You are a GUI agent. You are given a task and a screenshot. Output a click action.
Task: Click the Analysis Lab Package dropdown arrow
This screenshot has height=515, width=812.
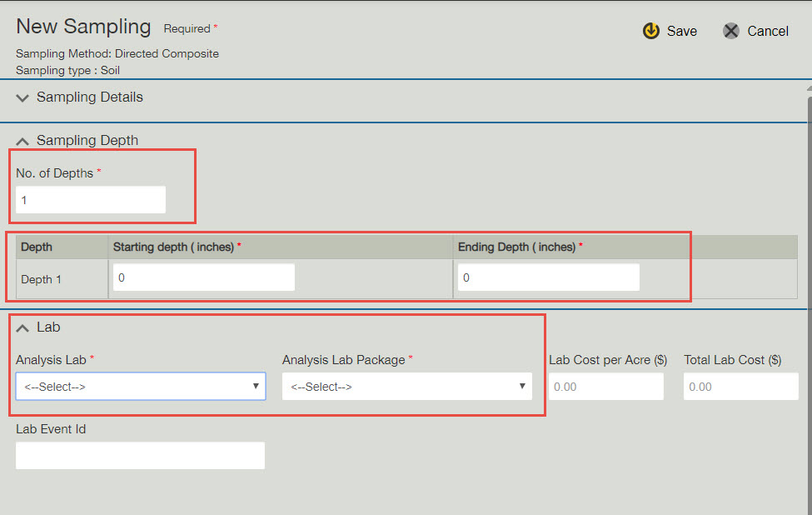coord(523,386)
